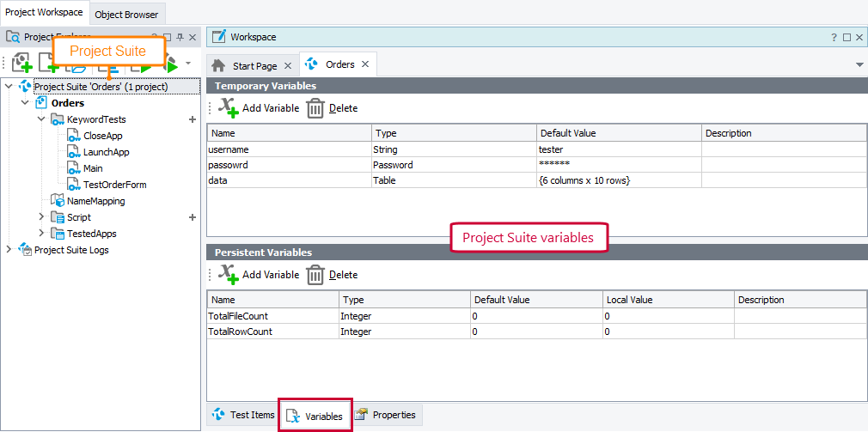Switch to the Object Browser tab
This screenshot has height=432, width=868.
coord(126,15)
